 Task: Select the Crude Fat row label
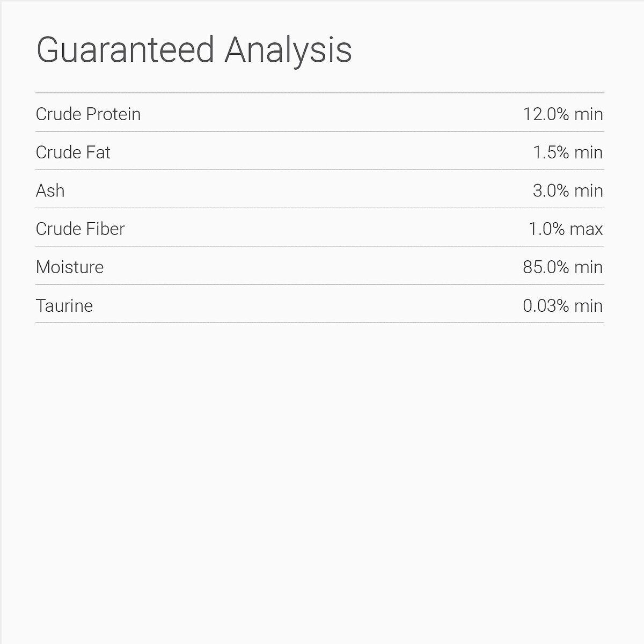tap(73, 152)
